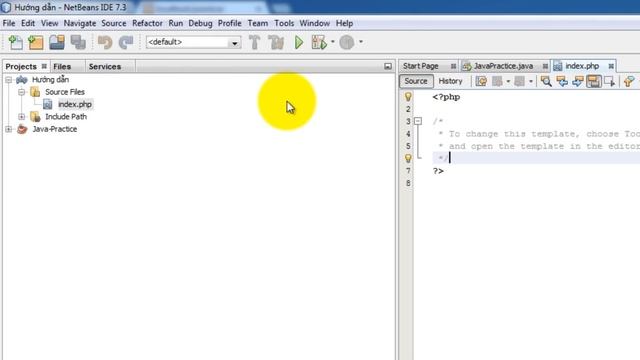The width and height of the screenshot is (640, 360).
Task: Expand the Java-Practice project node
Action: 9,129
